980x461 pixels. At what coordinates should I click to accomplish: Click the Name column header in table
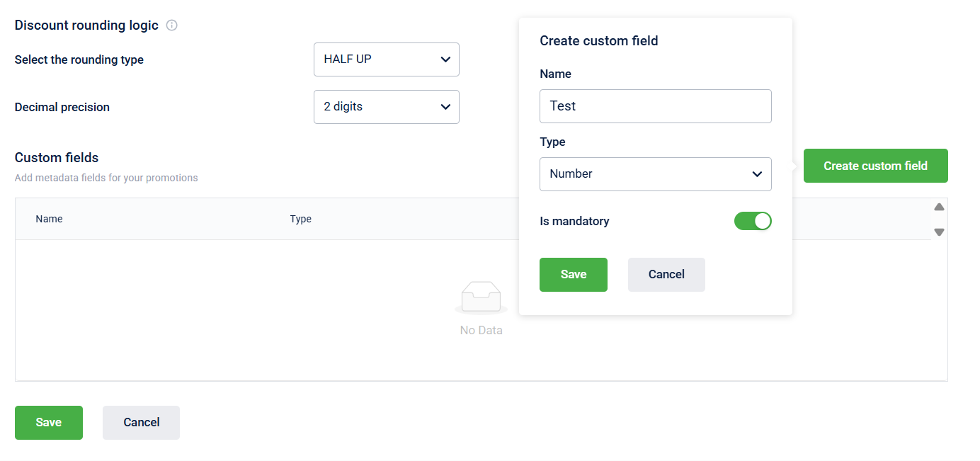49,220
